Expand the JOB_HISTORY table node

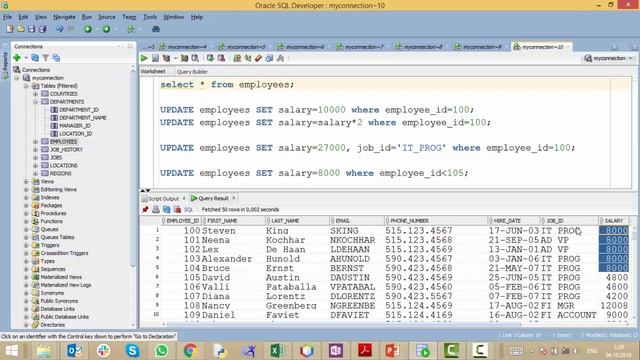pos(35,149)
